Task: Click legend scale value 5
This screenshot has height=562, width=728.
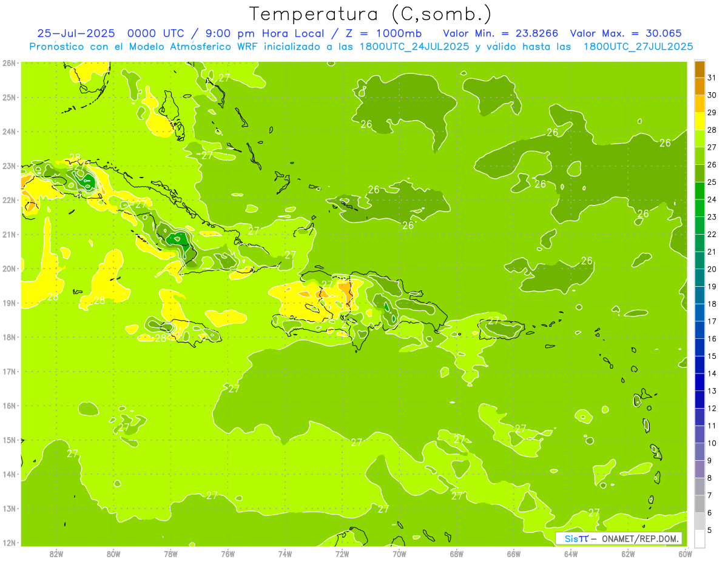Action: pyautogui.click(x=709, y=530)
